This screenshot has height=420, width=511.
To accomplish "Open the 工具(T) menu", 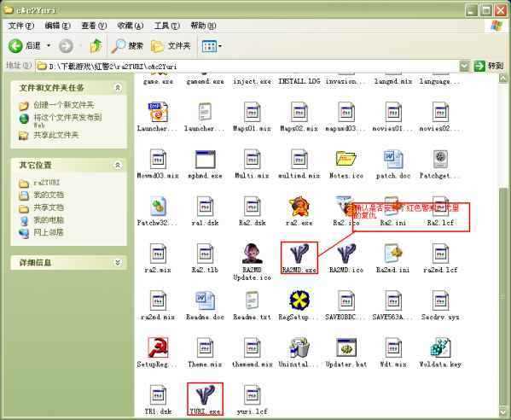I will pyautogui.click(x=166, y=26).
